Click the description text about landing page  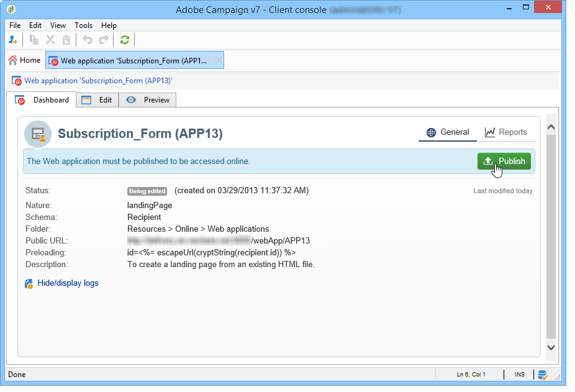(x=221, y=264)
